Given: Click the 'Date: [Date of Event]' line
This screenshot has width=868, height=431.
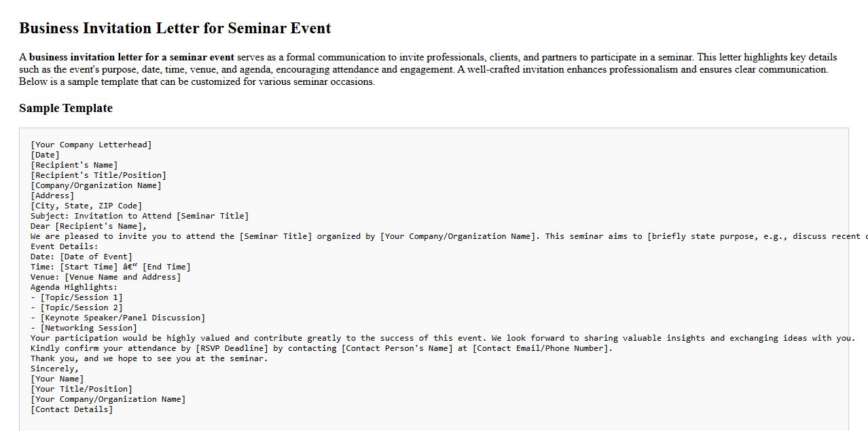Looking at the screenshot, I should [82, 257].
